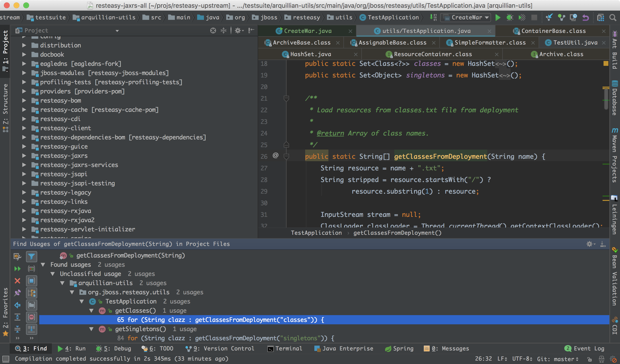
Task: Toggle group by method button
Action: [x=31, y=317]
